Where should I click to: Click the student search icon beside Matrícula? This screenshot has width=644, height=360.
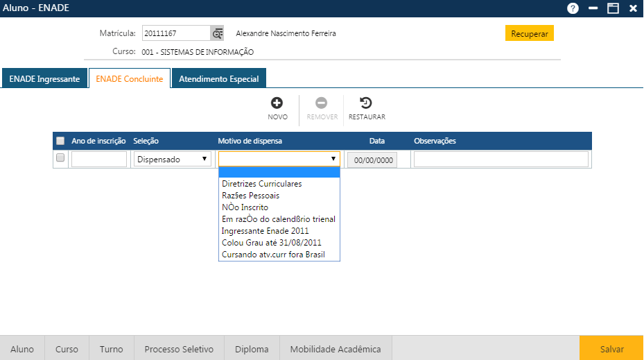(217, 33)
